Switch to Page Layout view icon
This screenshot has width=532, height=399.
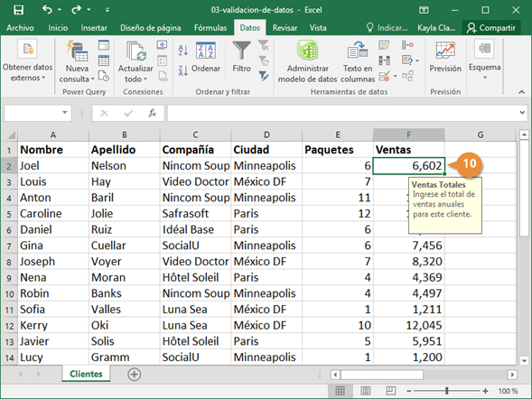(366, 391)
